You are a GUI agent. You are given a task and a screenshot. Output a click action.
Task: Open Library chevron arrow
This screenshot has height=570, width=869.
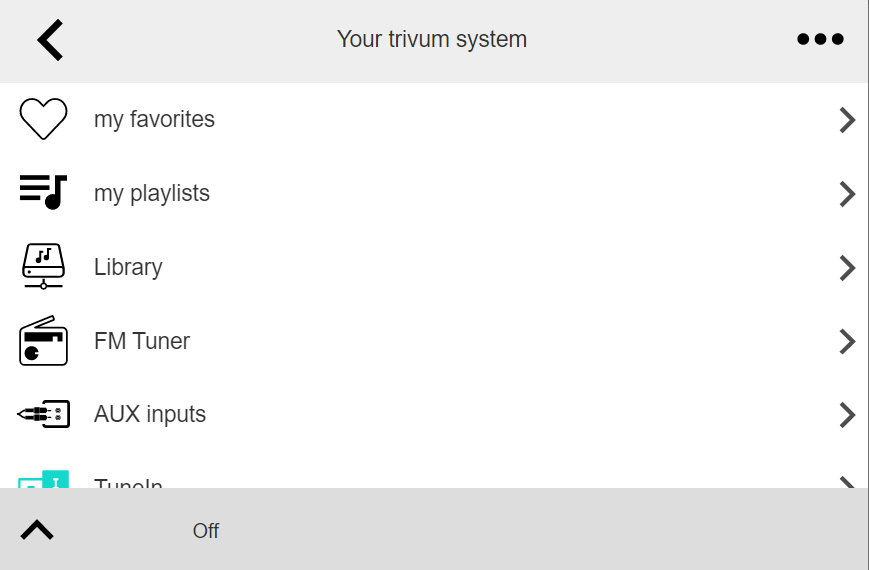point(847,268)
